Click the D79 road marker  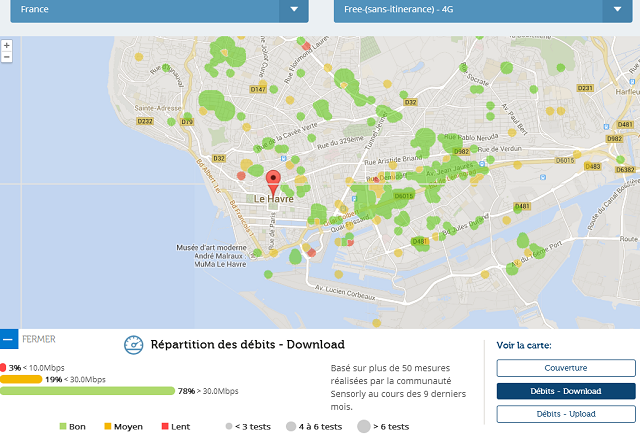point(187,122)
